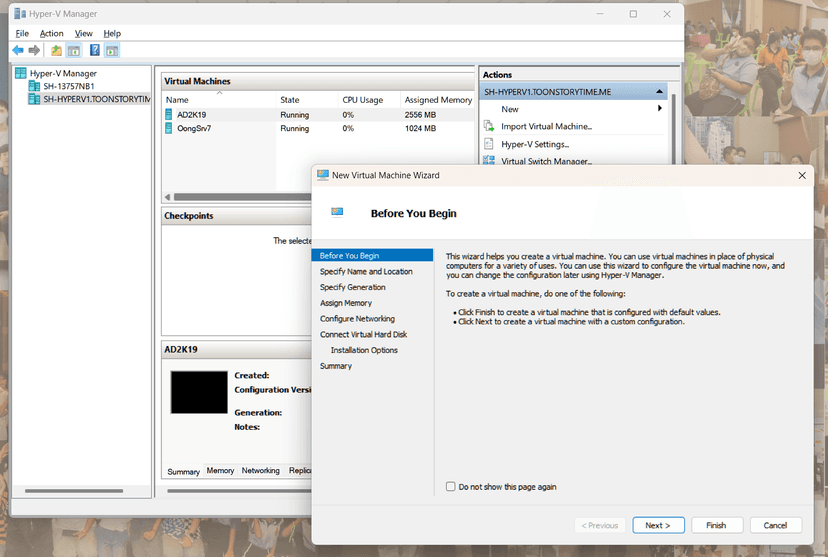The image size is (828, 557).
Task: Collapse the SH-HYPERV1.TOONSTORYTIME.ME actions section
Action: click(x=659, y=92)
